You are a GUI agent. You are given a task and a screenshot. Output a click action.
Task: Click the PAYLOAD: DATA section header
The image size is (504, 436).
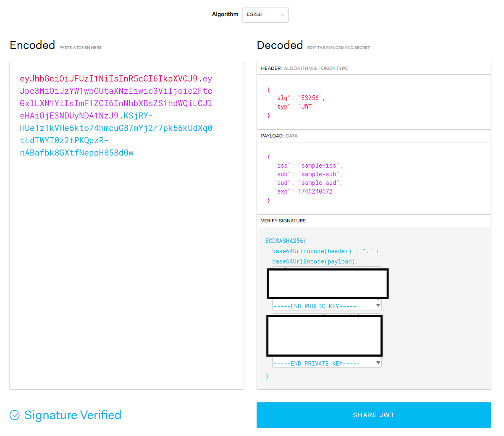click(x=374, y=136)
